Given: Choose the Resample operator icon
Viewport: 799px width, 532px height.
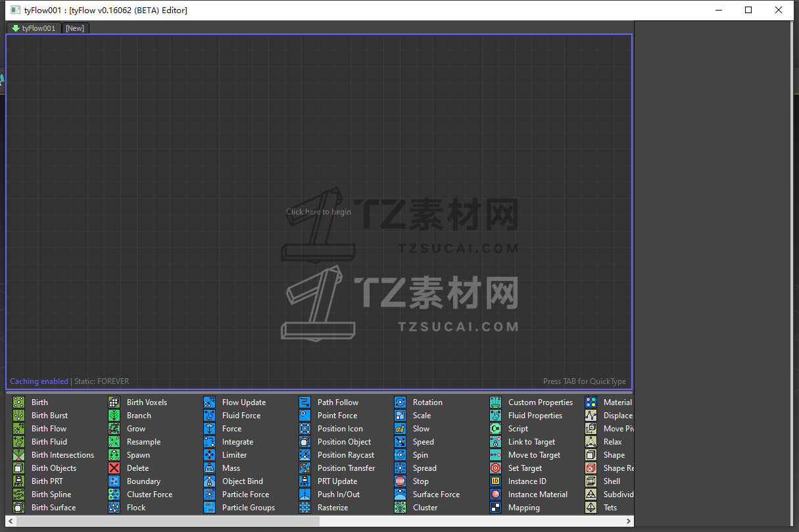Looking at the screenshot, I should point(114,441).
